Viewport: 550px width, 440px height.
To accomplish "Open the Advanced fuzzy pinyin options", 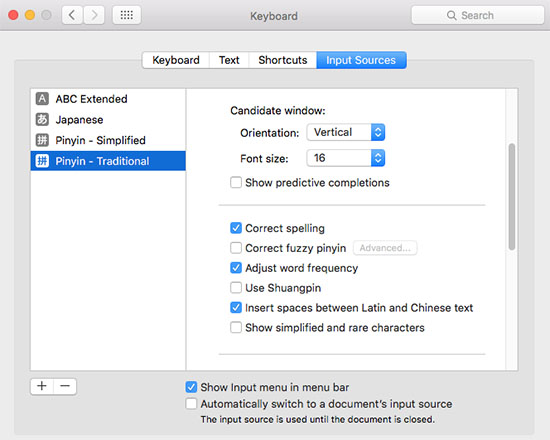I will point(385,248).
